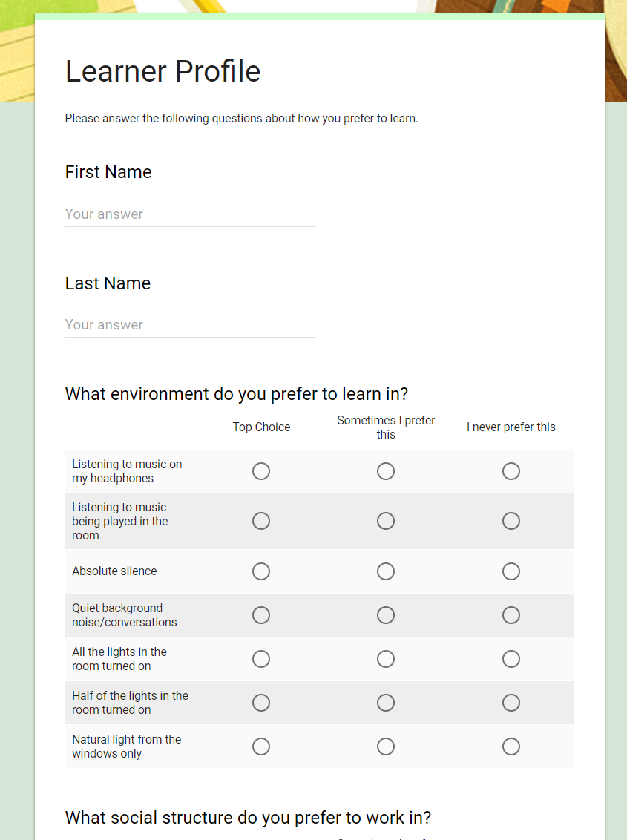627x840 pixels.
Task: Mark never prefer for quiet background noise
Action: pos(511,615)
